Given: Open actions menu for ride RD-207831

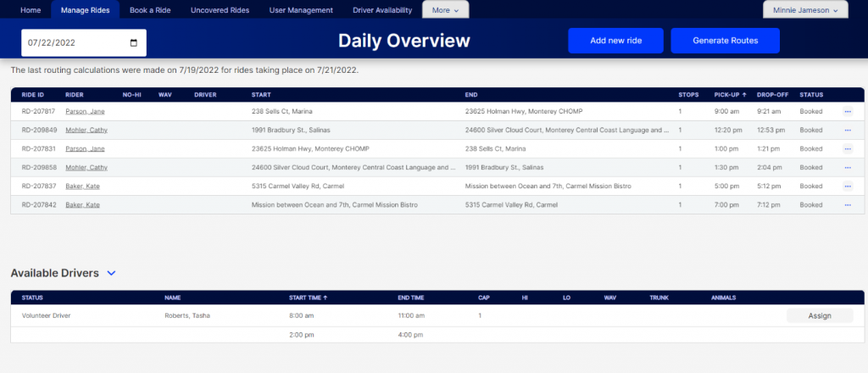Looking at the screenshot, I should click(x=847, y=148).
